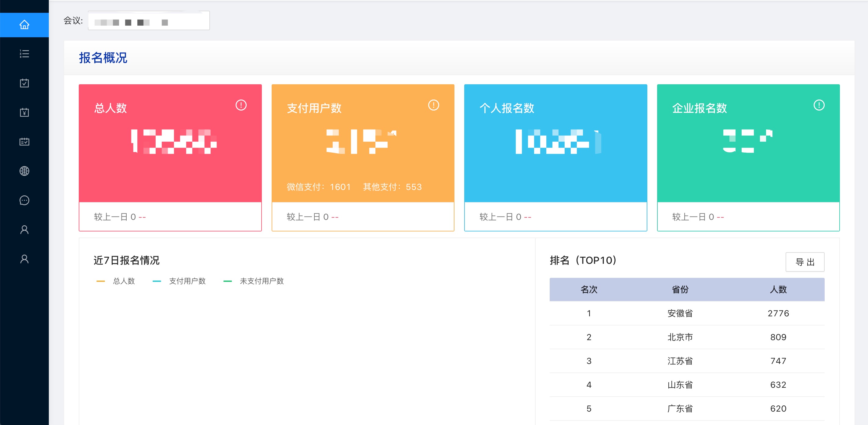Click the 导出 export button
Viewport: 868px width, 425px height.
coord(805,262)
